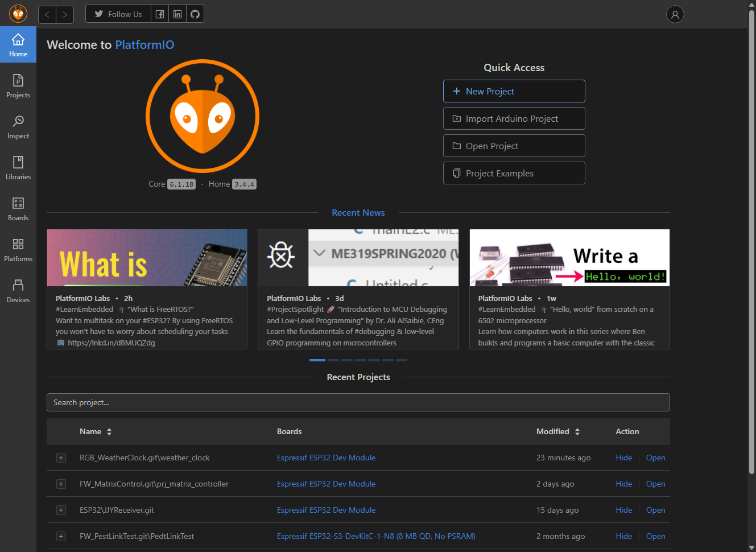756x552 pixels.
Task: Hide the ESP32\JJYReceiver.git project
Action: (623, 510)
